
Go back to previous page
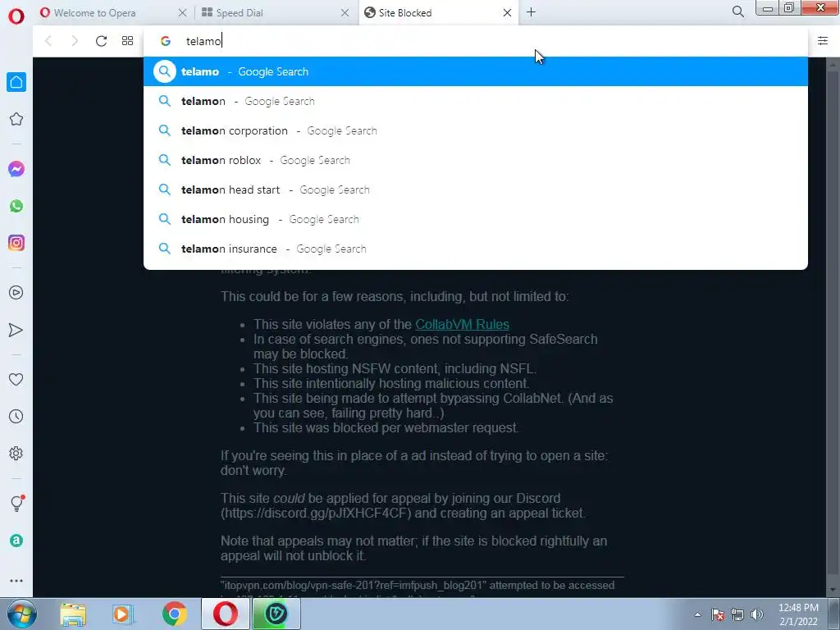(x=48, y=41)
